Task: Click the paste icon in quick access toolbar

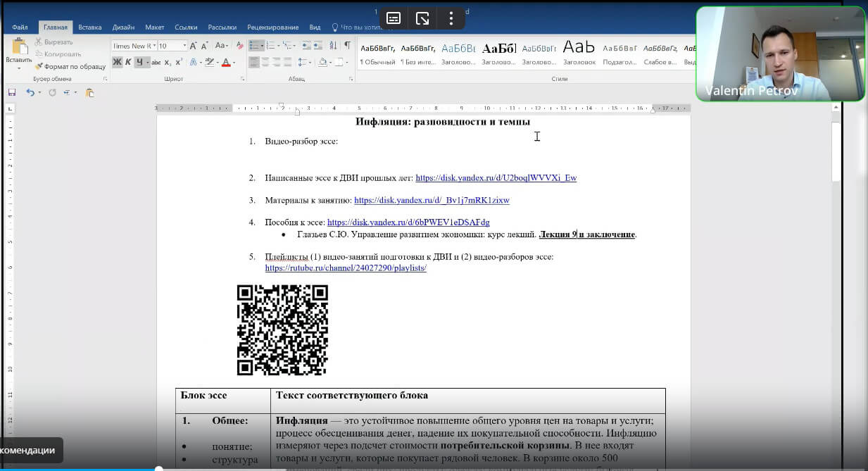Action: pyautogui.click(x=89, y=92)
